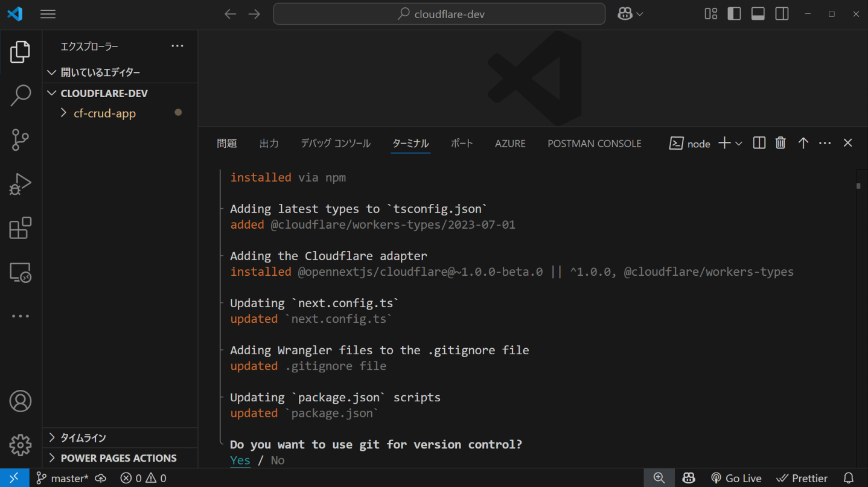Choose No for git version control
This screenshot has height=487, width=868.
coord(278,460)
